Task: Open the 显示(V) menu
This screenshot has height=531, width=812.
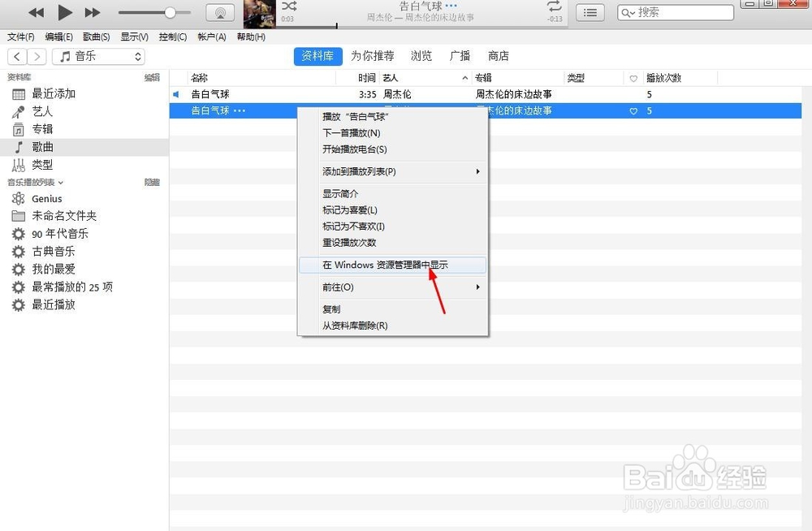Action: click(134, 37)
